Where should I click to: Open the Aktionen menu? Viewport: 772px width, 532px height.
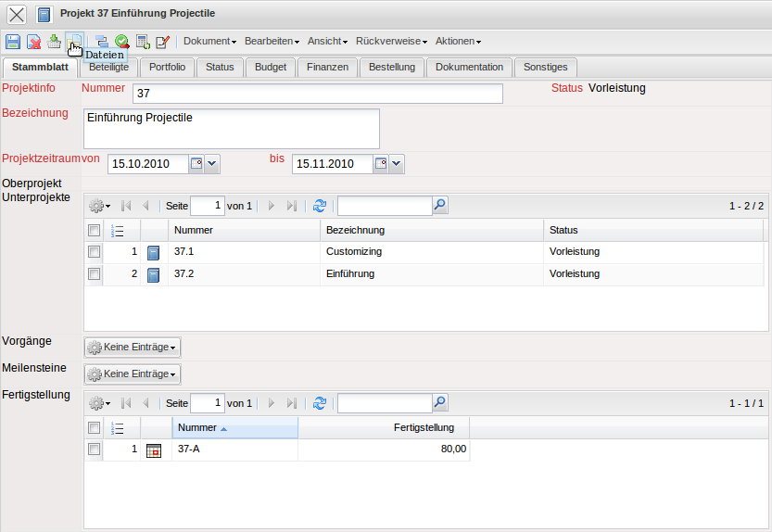coord(457,42)
